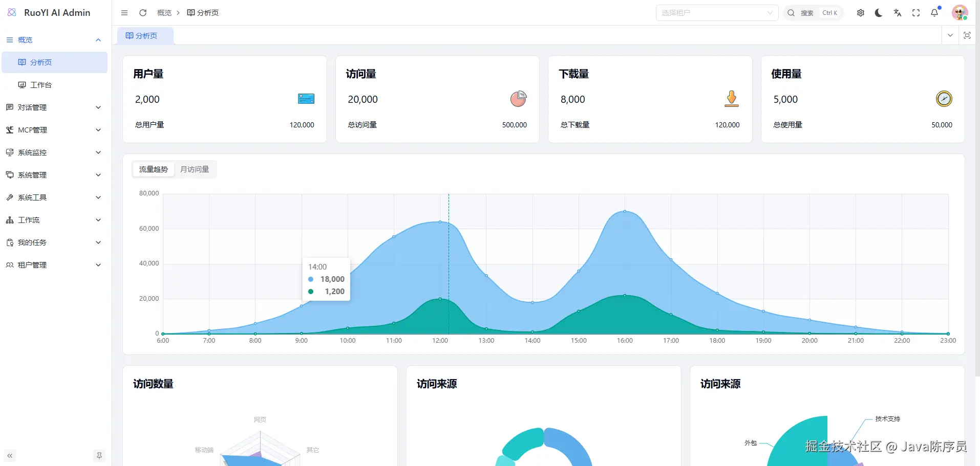
Task: Open the language translation icon
Action: [897, 13]
